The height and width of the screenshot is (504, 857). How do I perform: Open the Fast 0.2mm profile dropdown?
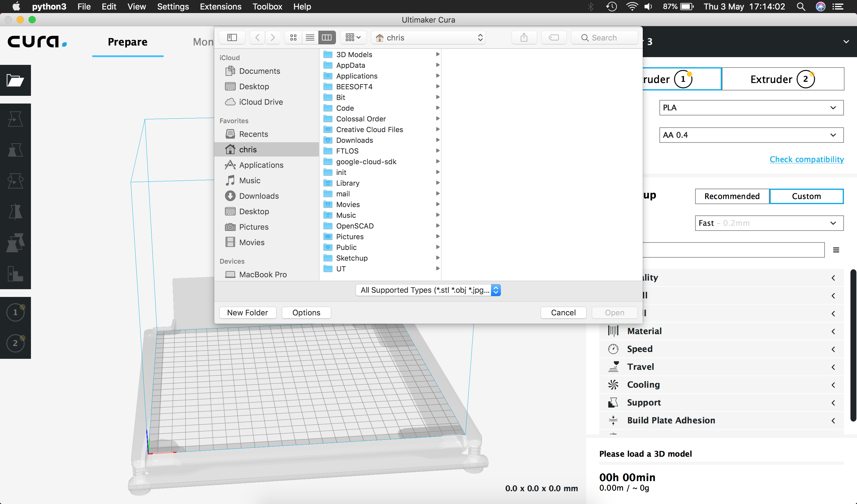(x=769, y=223)
